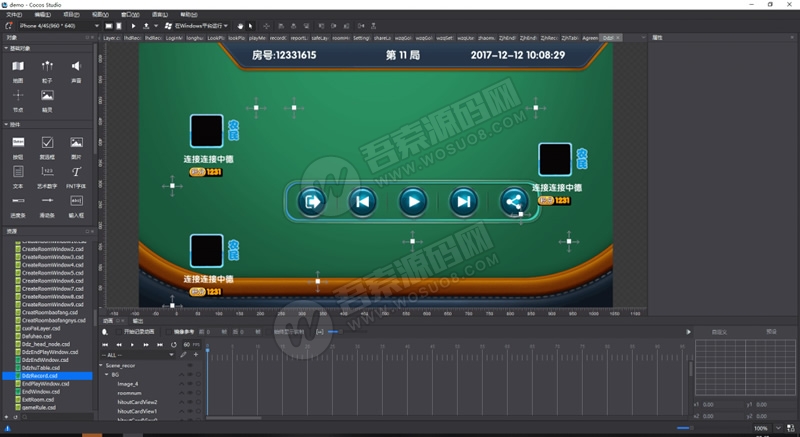Choose the Sprite (精灵) object icon
This screenshot has width=800, height=437.
tap(47, 97)
